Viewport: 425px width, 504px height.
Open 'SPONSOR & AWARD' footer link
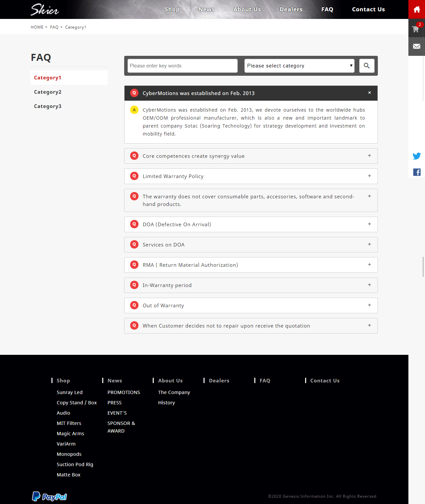121,427
